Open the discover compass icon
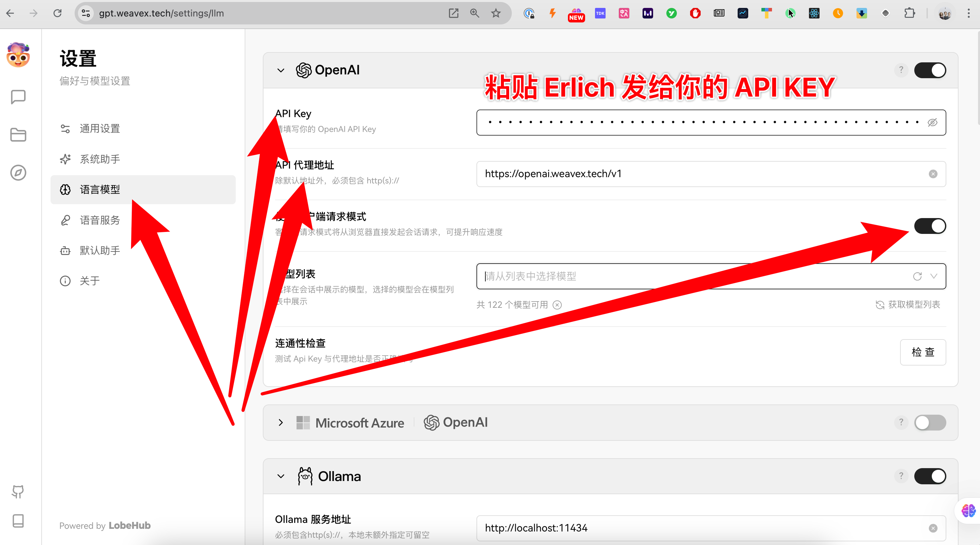Image resolution: width=980 pixels, height=545 pixels. tap(18, 173)
